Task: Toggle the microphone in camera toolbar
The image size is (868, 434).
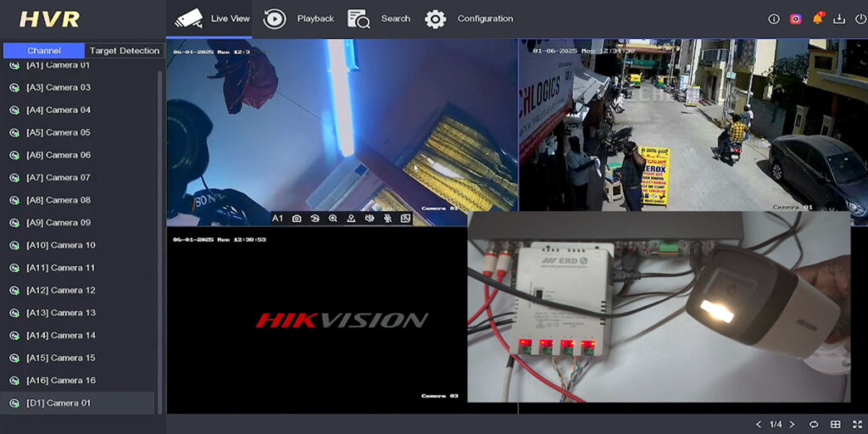Action: tap(387, 219)
